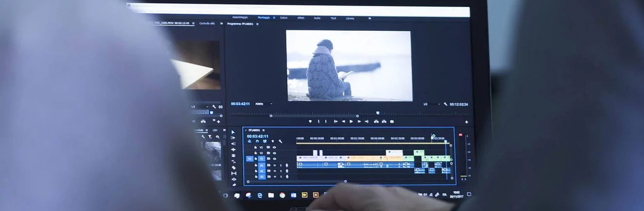Toggle V1 track output eye
The height and width of the screenshot is (211, 644).
coord(274,159)
